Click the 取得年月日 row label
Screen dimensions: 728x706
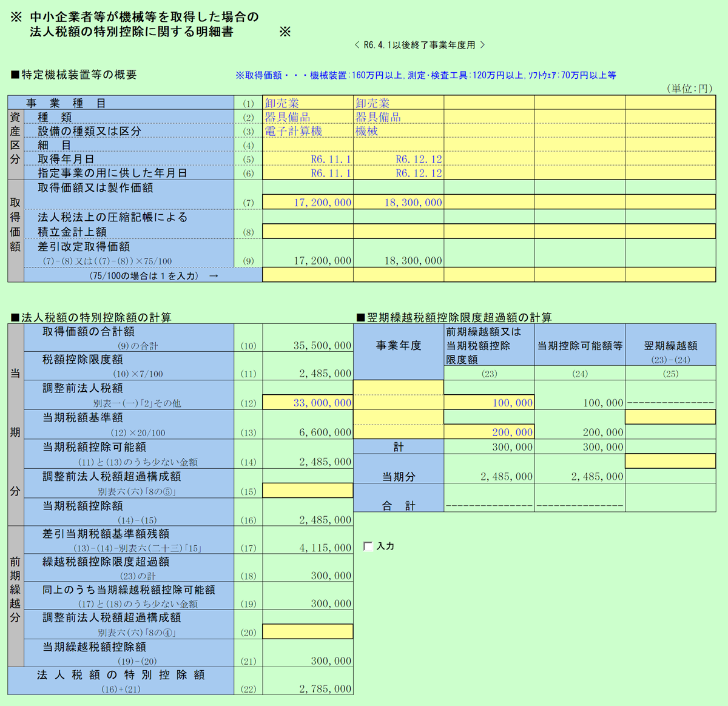[x=66, y=159]
